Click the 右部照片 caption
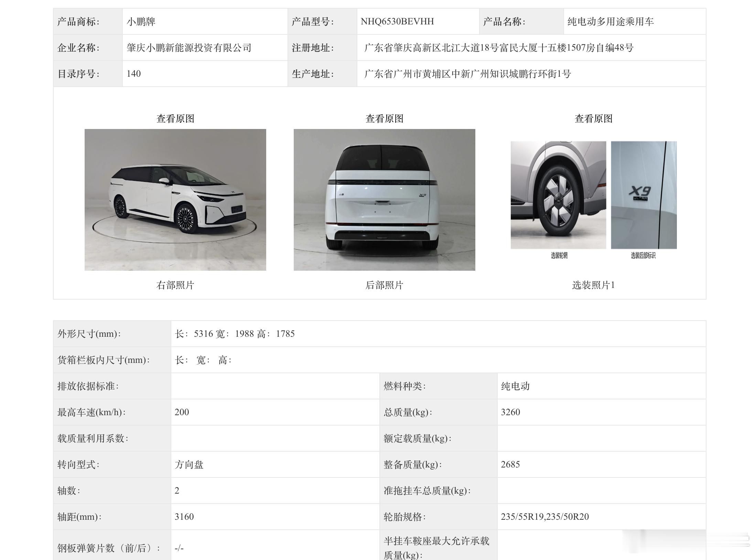 175,285
